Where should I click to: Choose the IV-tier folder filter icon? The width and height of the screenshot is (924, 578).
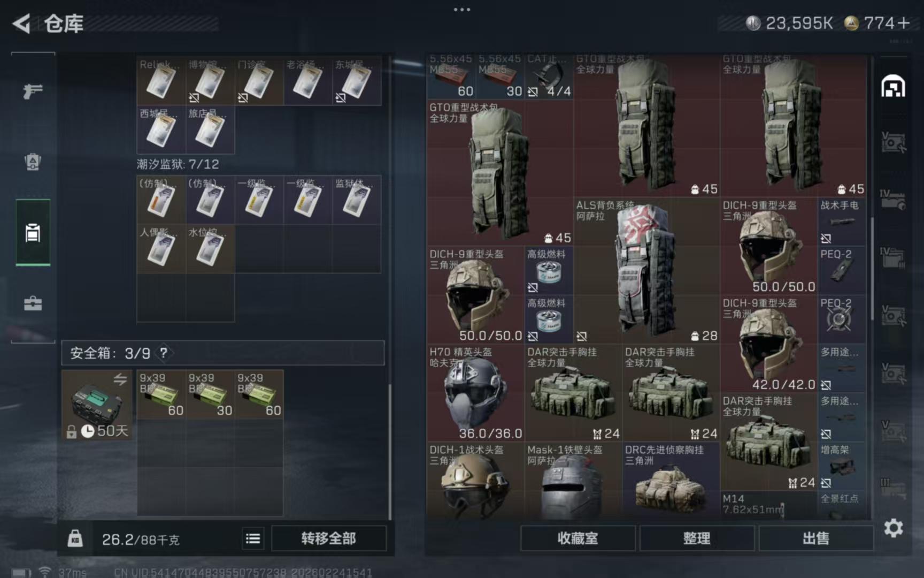click(x=893, y=257)
